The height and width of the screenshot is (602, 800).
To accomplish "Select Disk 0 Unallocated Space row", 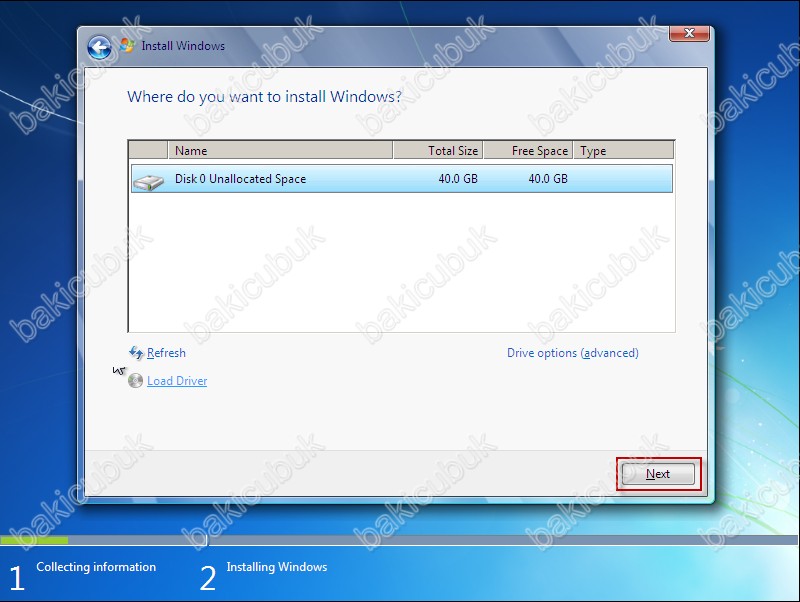I will 402,179.
